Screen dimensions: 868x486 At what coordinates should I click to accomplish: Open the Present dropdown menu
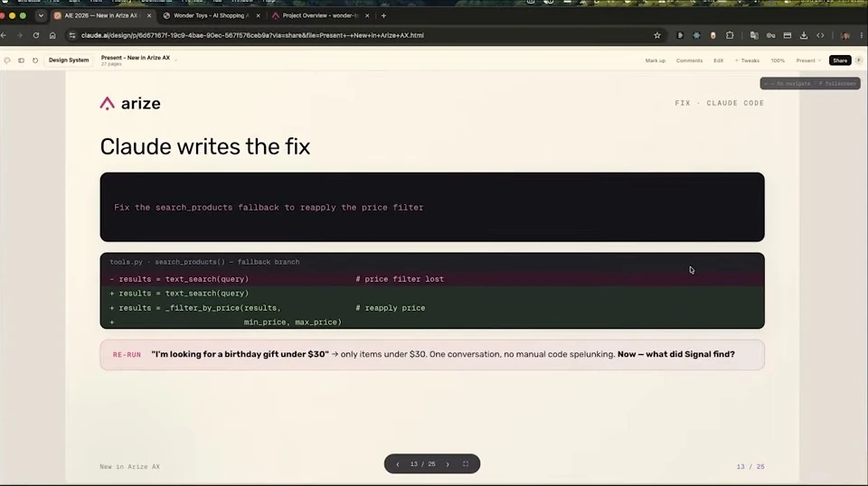coord(808,61)
